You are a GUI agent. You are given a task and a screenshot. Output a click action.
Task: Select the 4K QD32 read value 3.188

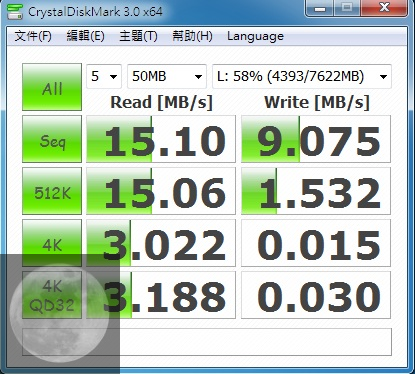click(x=161, y=295)
